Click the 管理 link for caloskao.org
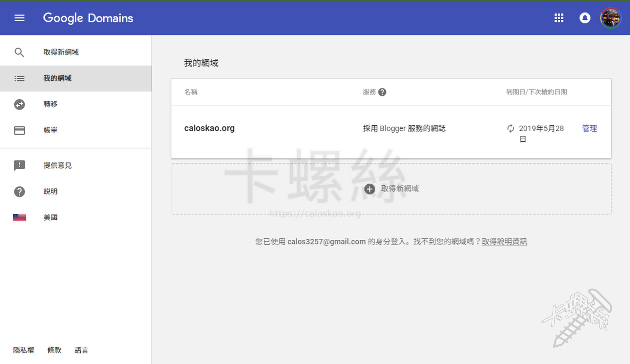 pyautogui.click(x=589, y=128)
